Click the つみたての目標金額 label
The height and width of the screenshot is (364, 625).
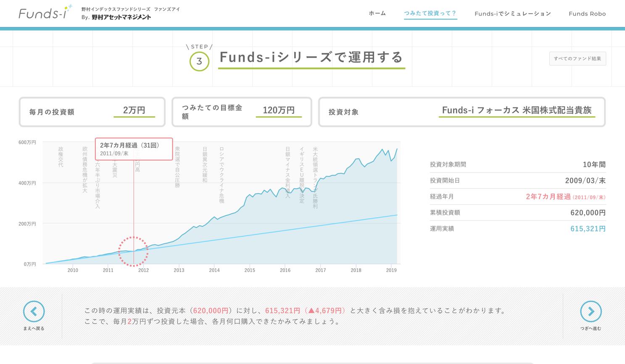click(212, 112)
